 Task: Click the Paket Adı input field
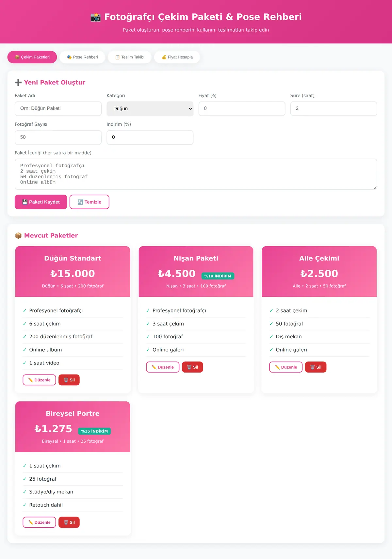pyautogui.click(x=58, y=108)
